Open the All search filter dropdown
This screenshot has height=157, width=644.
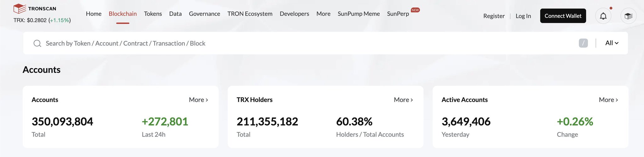[x=612, y=43]
